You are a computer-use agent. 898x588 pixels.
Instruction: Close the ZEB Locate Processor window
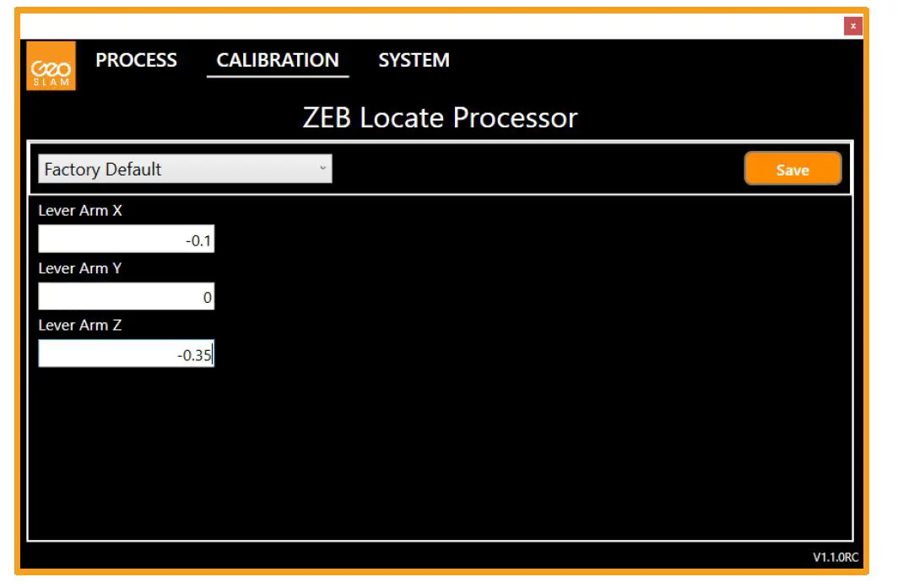pyautogui.click(x=852, y=26)
